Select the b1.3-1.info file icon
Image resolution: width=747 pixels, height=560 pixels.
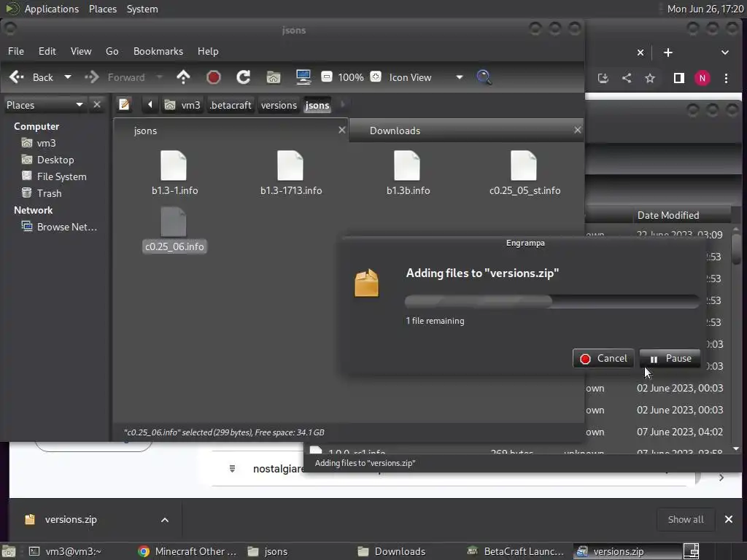[174, 166]
